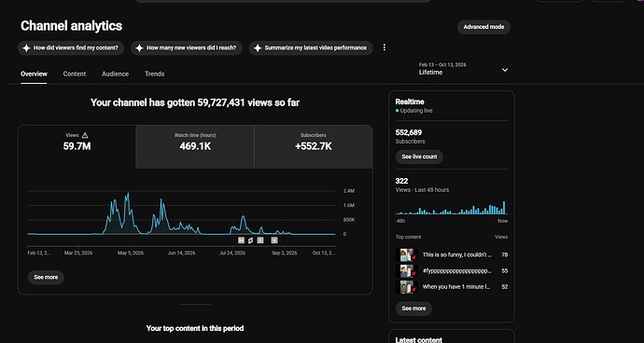This screenshot has height=343, width=644.
Task: Open the Lifetime date range dropdown
Action: 463,69
